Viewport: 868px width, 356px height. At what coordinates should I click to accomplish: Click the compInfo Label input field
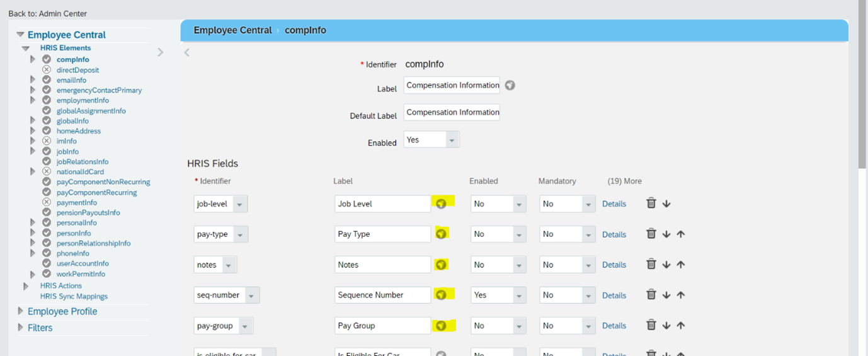[452, 85]
